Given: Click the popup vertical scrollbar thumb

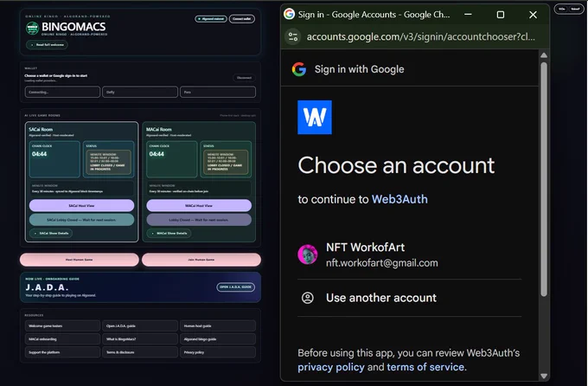Looking at the screenshot, I should coord(544,179).
